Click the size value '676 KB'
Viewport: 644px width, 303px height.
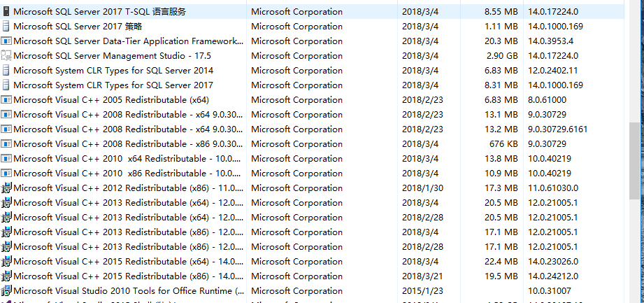coord(503,144)
